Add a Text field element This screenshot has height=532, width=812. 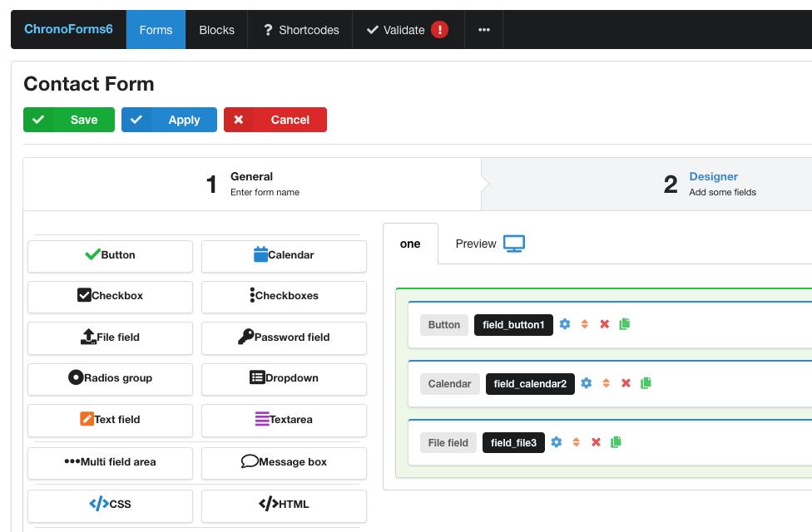pos(110,420)
